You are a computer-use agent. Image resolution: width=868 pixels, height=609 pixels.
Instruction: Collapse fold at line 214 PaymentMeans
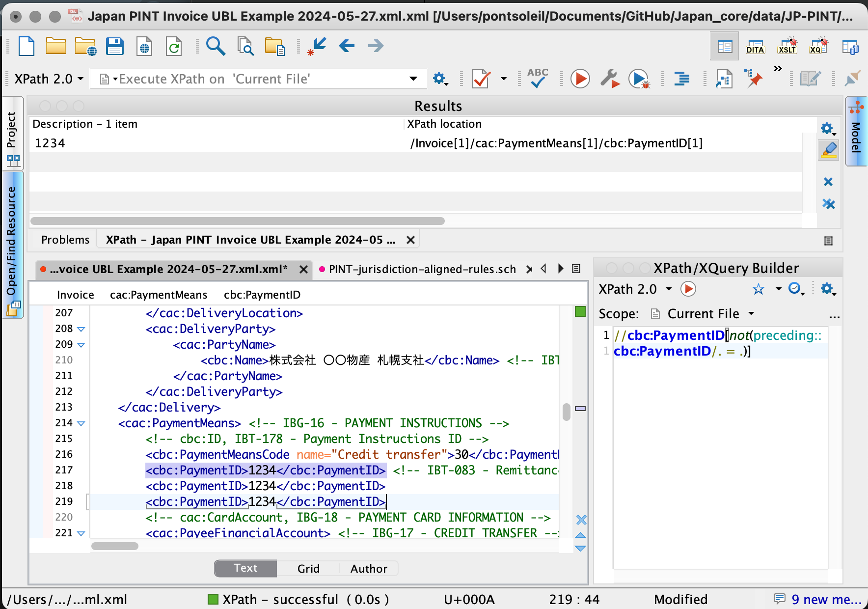(81, 423)
